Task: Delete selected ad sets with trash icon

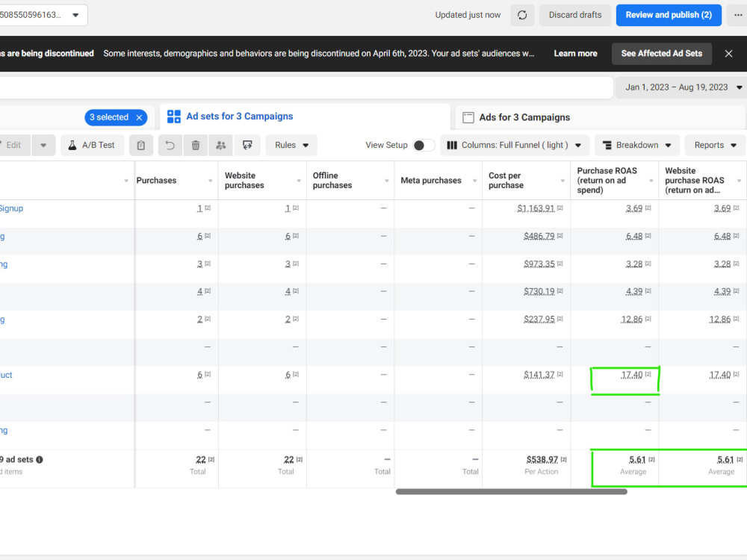Action: (x=195, y=146)
